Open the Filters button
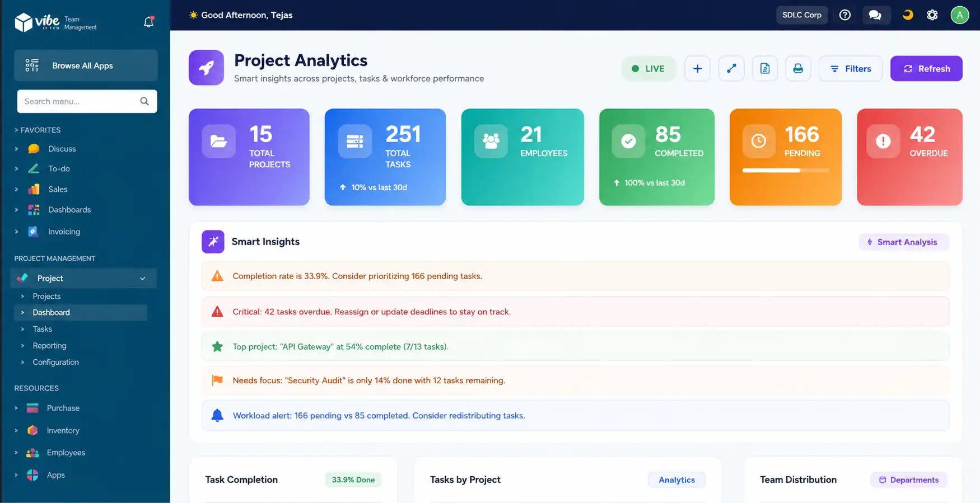The width and height of the screenshot is (980, 503). point(850,68)
